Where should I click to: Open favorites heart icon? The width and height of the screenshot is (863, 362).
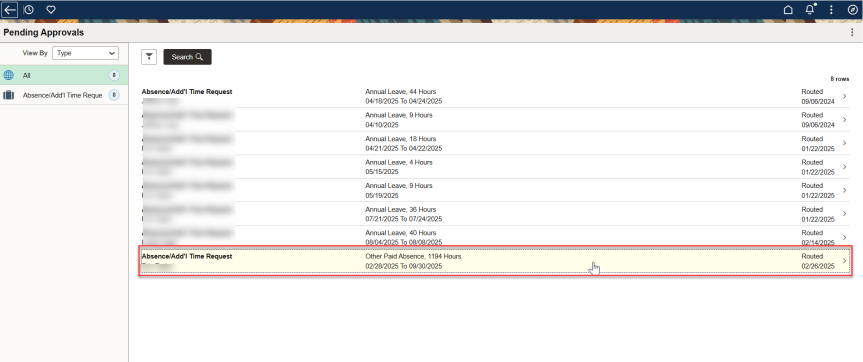[x=51, y=9]
